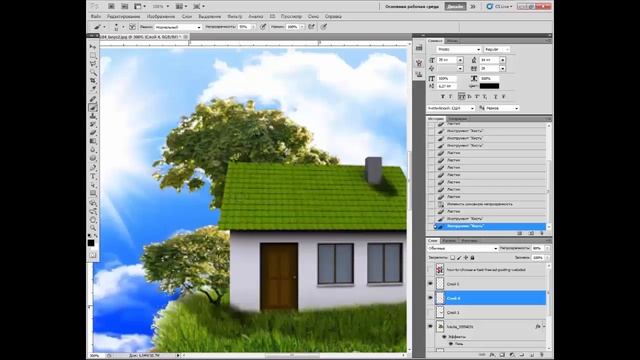Open Brush Preset picker arrow
The image size is (640, 360).
[x=123, y=27]
